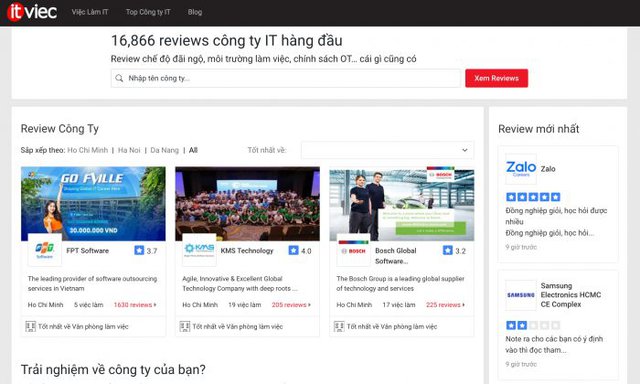This screenshot has height=384, width=640.
Task: Click '17 việc làm' on Bosch card
Action: coord(399,305)
